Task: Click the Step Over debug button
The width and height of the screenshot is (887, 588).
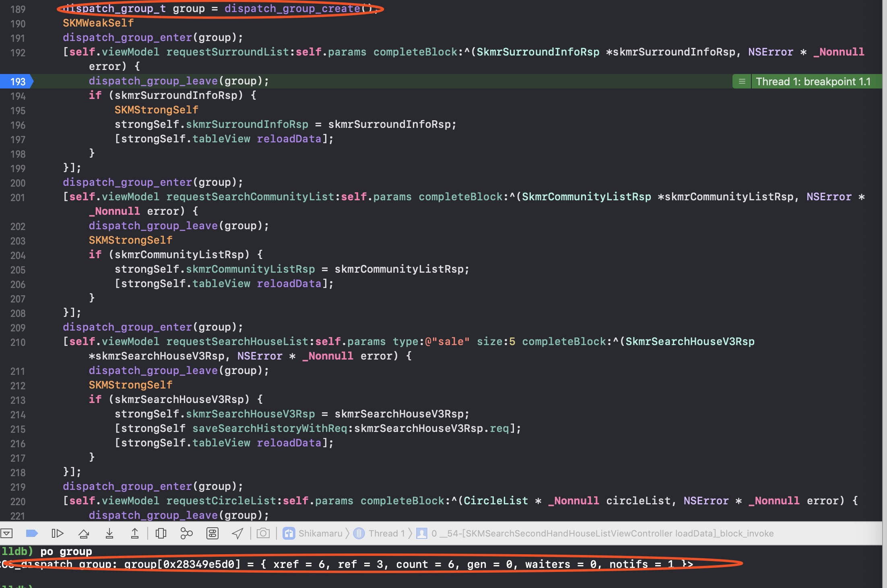Action: [x=84, y=534]
